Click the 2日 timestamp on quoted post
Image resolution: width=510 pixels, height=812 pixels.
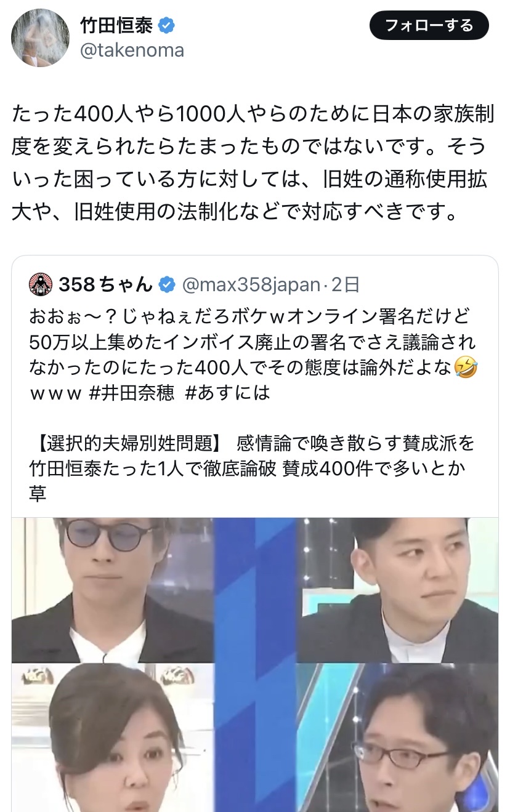coord(345,284)
